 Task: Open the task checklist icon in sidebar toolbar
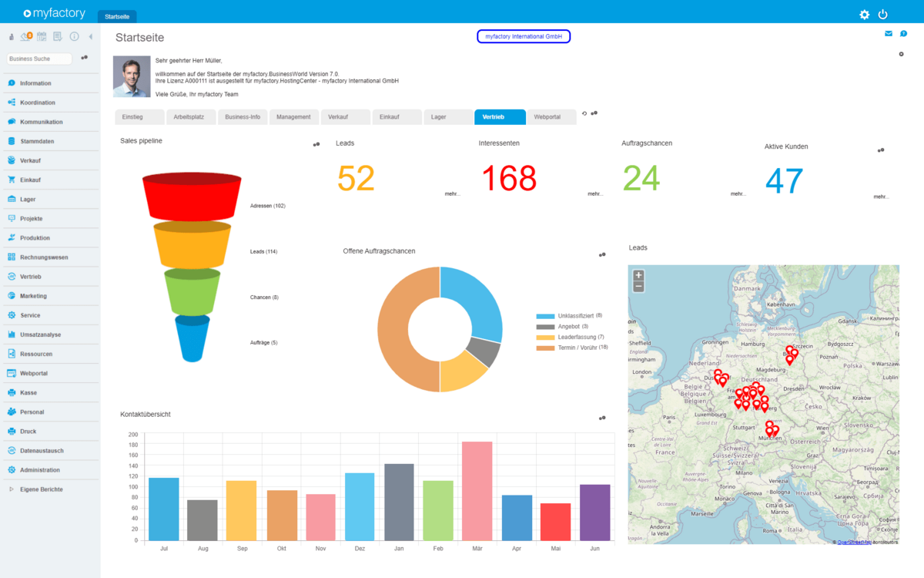click(58, 36)
